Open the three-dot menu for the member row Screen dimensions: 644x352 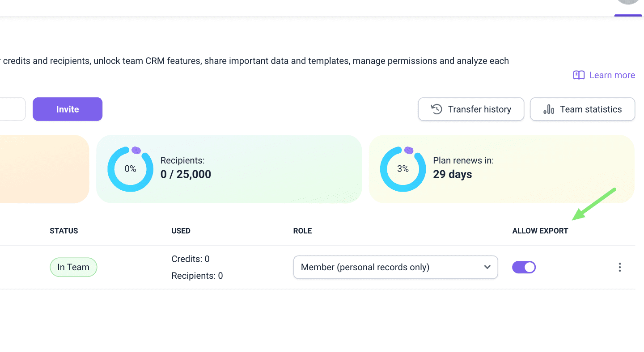click(x=619, y=267)
